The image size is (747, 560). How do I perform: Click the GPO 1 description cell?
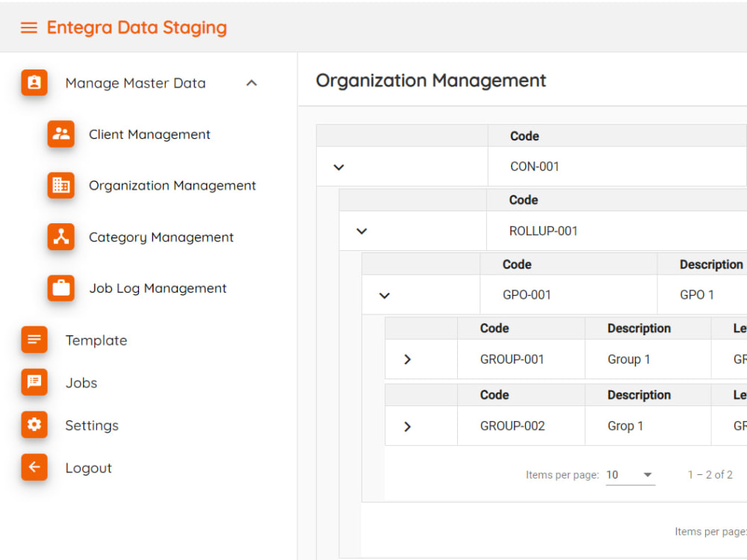702,295
